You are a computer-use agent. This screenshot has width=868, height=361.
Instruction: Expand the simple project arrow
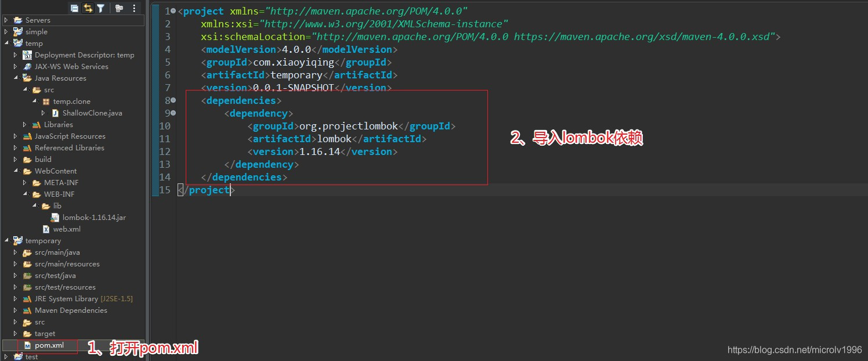pos(6,32)
